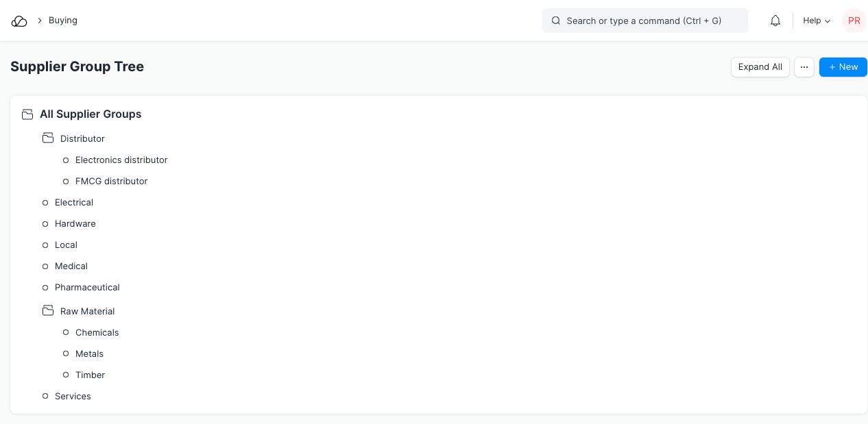This screenshot has height=424, width=868.
Task: Select the Raw Material tree node
Action: pyautogui.click(x=87, y=312)
